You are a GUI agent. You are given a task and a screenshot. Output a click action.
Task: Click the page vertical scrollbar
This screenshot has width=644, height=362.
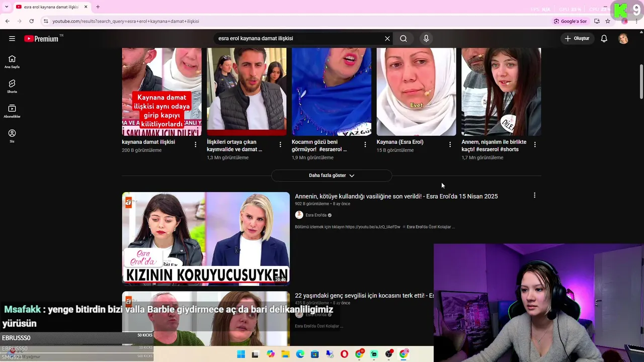coord(641,81)
